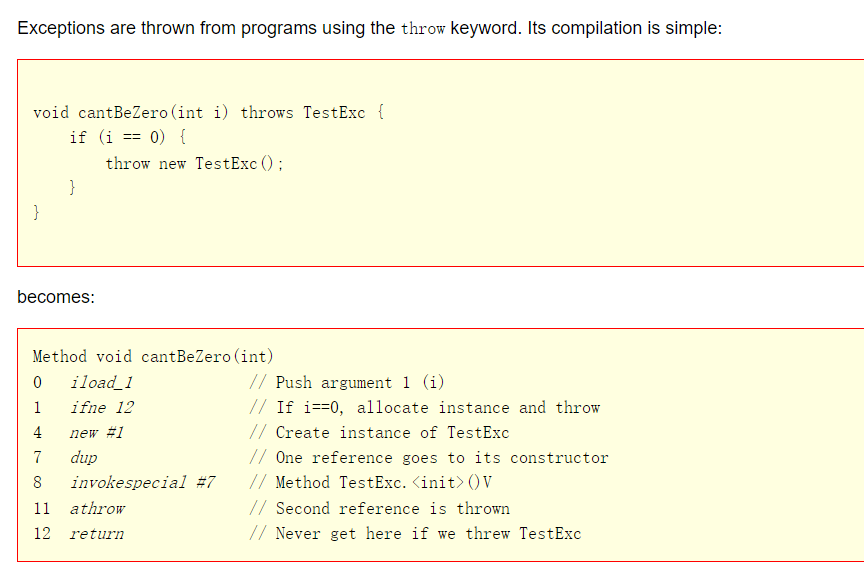
Task: Click the word 'Exceptions' starting the paragraph
Action: [x=58, y=28]
